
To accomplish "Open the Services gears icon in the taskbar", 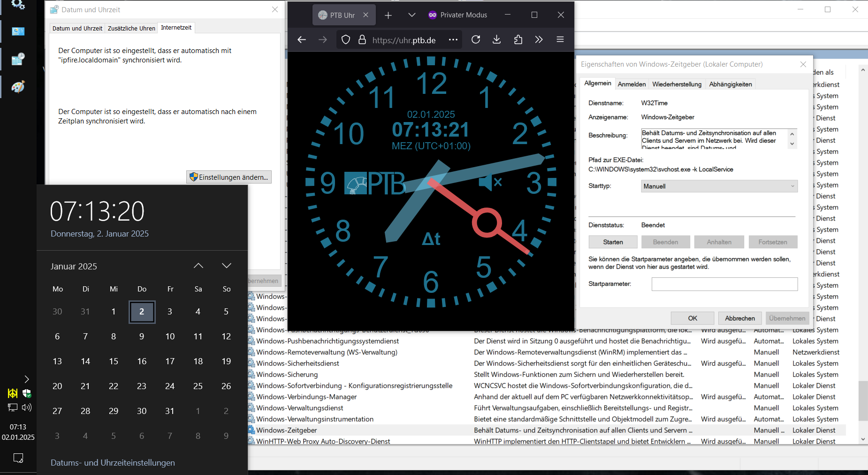I will pos(18,5).
